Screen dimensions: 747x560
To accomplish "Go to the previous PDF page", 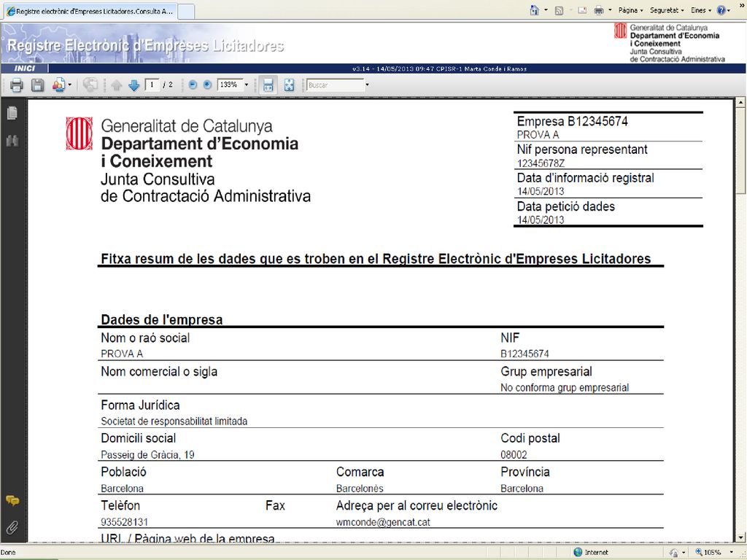I will coord(116,85).
